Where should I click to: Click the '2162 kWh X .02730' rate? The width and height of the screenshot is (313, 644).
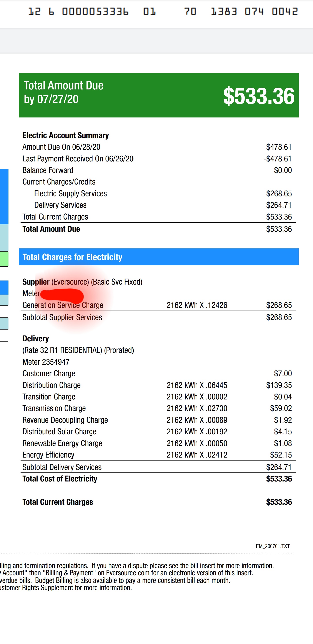[197, 408]
